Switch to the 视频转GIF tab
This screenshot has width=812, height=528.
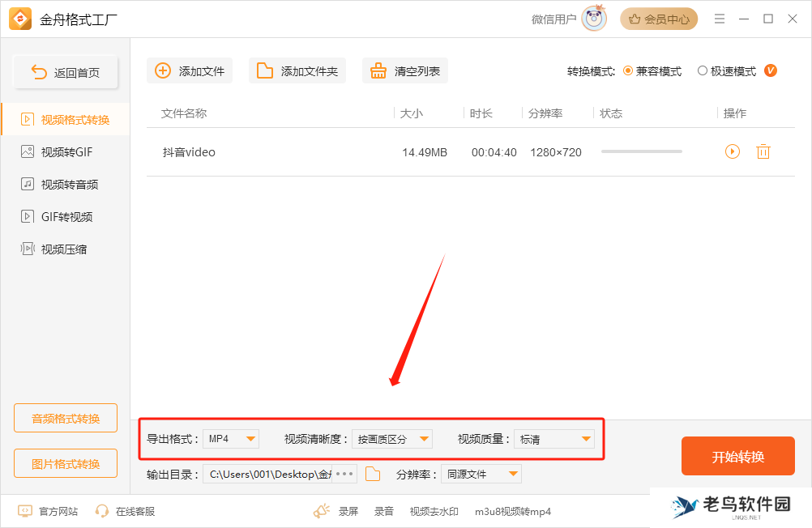pyautogui.click(x=66, y=152)
